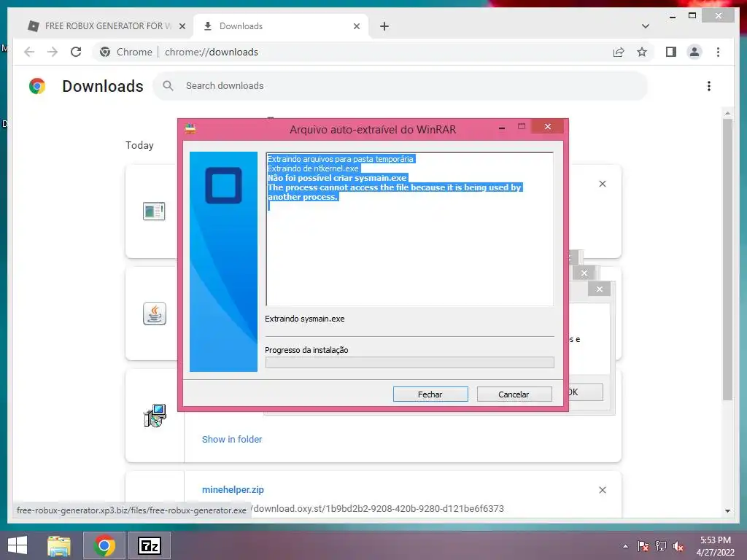The image size is (747, 560).
Task: Click the network status tray icon
Action: 661,546
